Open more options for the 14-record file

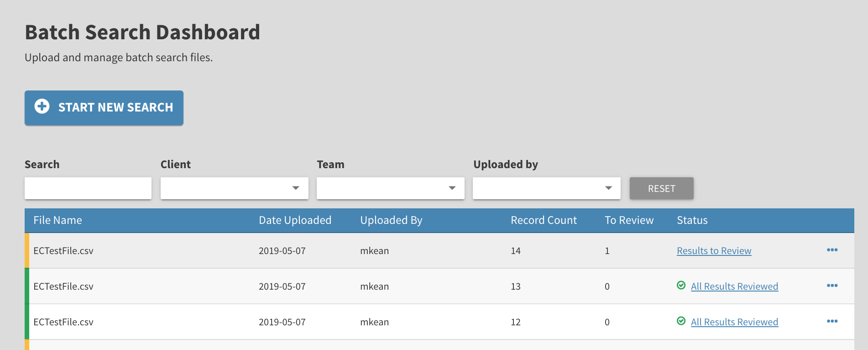[x=832, y=250]
